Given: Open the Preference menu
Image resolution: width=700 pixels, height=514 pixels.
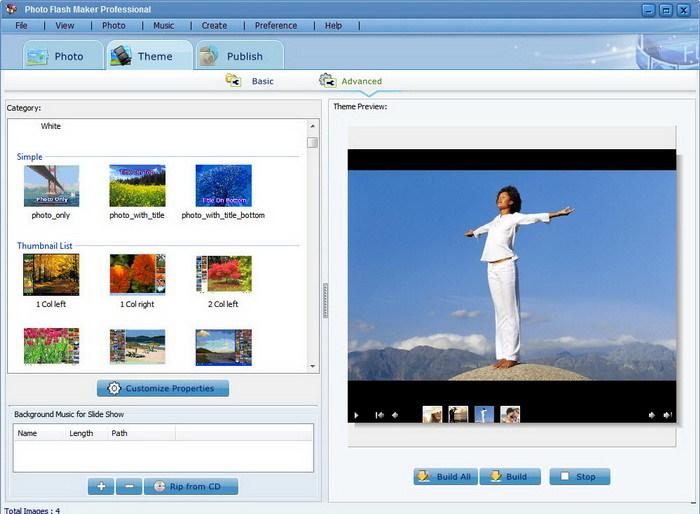Looking at the screenshot, I should 275,25.
